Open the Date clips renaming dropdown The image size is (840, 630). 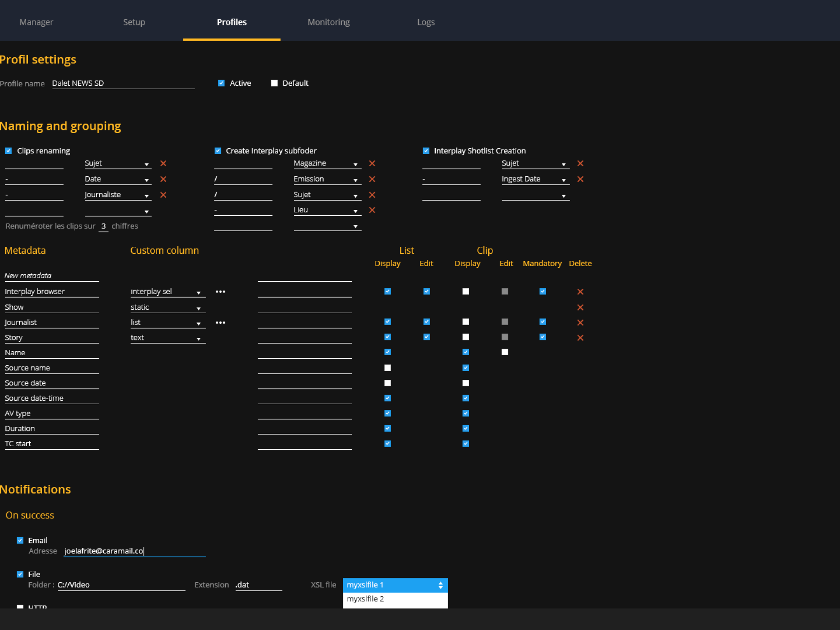(x=118, y=179)
